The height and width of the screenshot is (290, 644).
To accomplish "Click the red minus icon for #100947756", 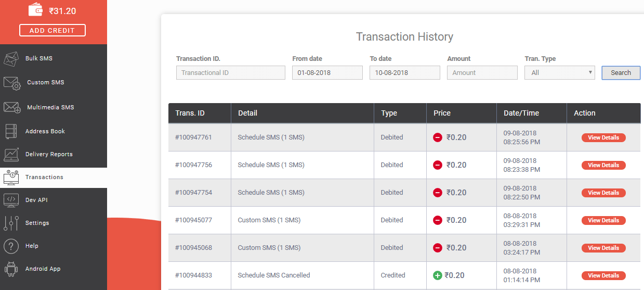I will [x=438, y=165].
